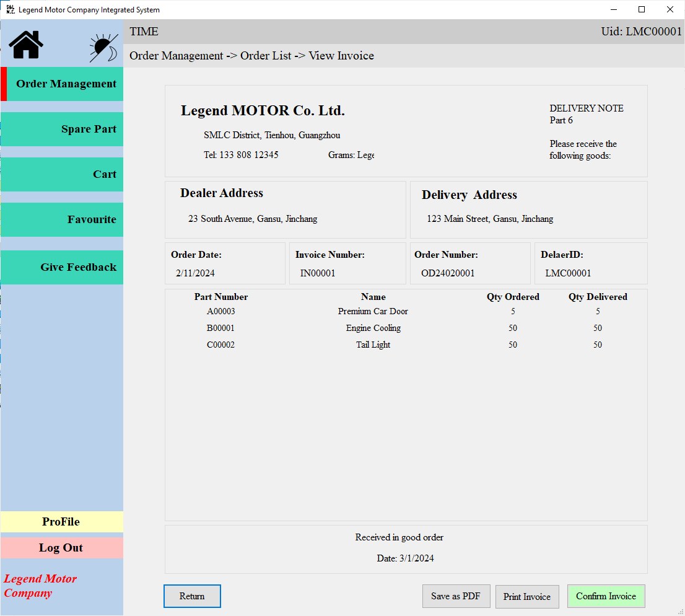
Task: Maximize the application window
Action: (x=642, y=9)
